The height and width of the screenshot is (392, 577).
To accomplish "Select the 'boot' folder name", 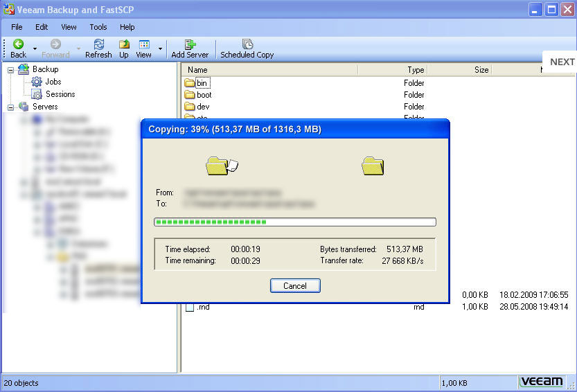I will pos(204,95).
